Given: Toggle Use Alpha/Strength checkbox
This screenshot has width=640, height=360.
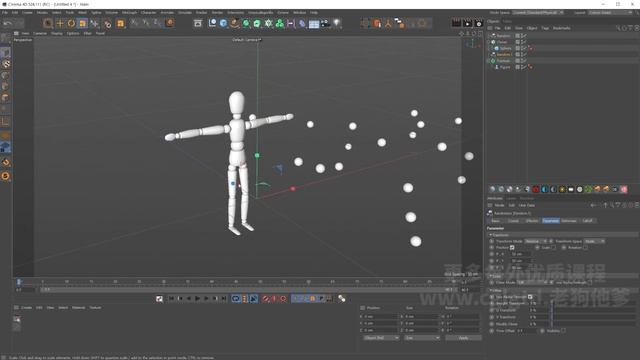Looking at the screenshot, I should pos(590,282).
